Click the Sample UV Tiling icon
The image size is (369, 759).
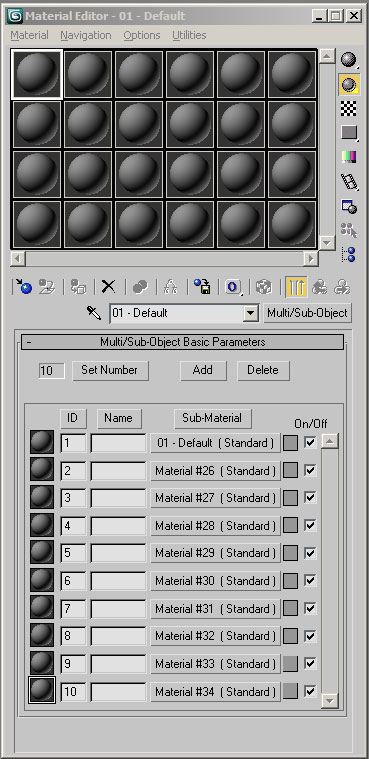(x=349, y=133)
